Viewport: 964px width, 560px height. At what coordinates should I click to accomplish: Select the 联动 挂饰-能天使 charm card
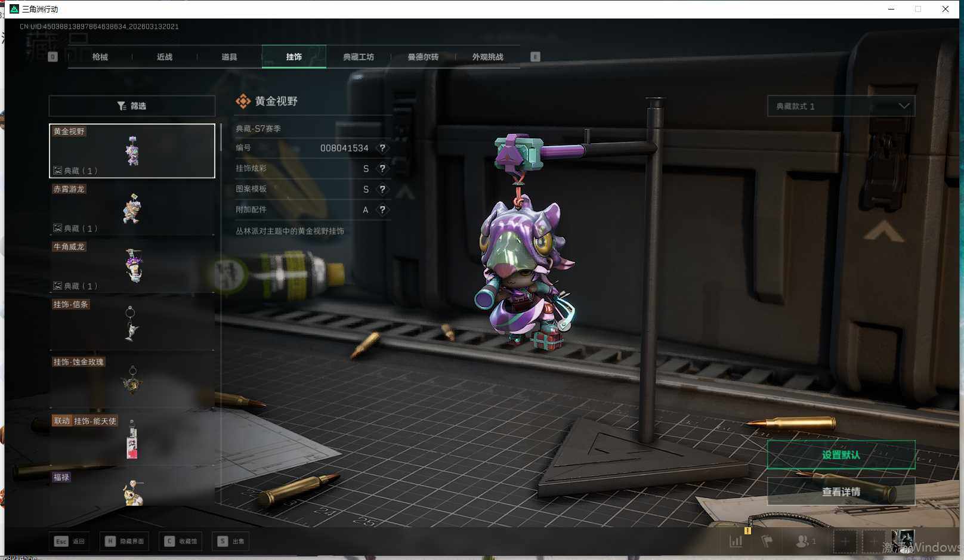[132, 440]
